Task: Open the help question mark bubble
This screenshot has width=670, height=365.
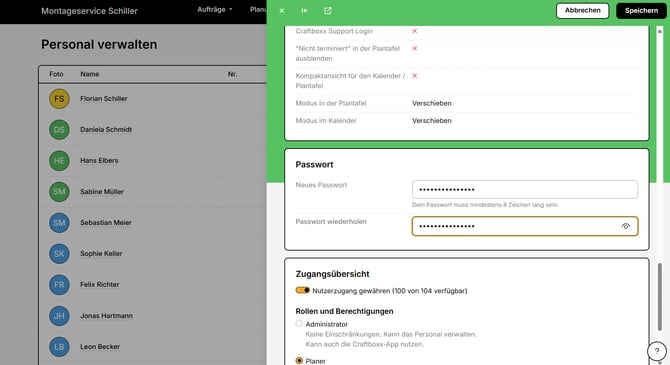Action: pos(657,351)
